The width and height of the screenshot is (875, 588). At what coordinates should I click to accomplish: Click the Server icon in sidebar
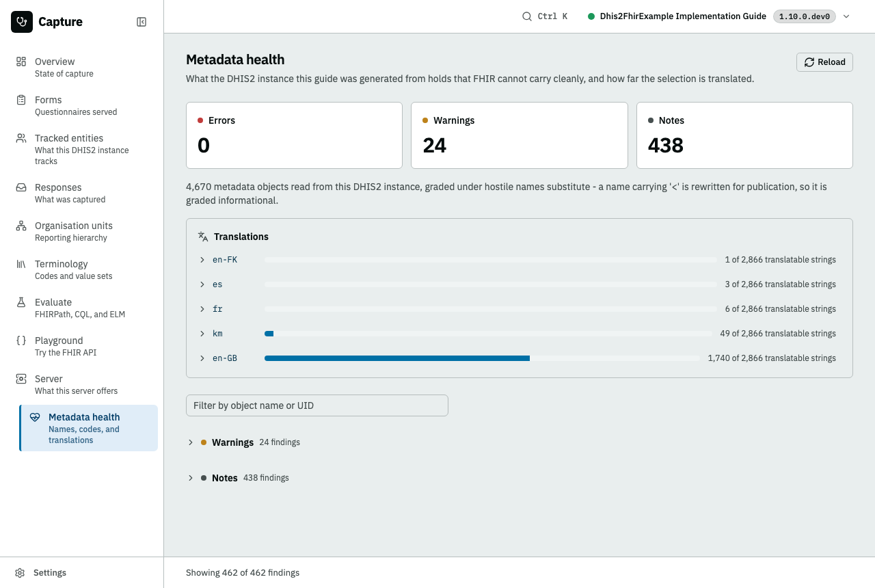(x=21, y=379)
